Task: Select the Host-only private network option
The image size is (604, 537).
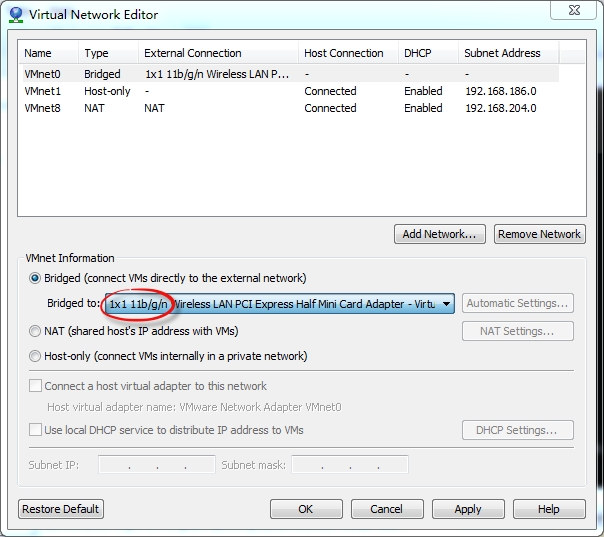Action: (35, 356)
